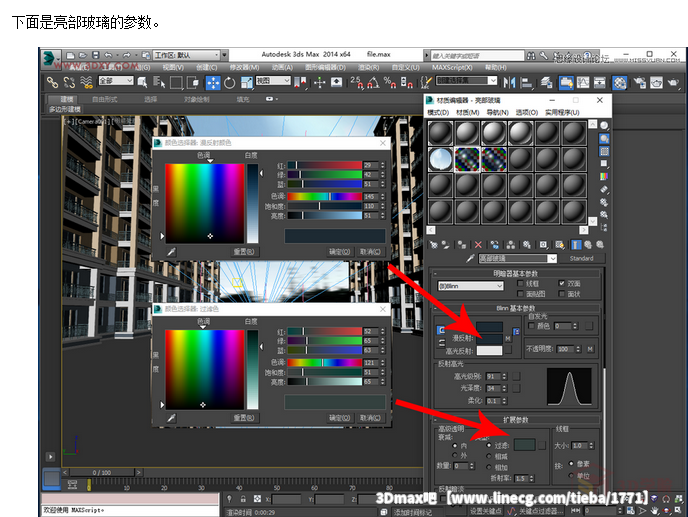Click 取消(C) in the filter color selector
Viewport: 688px width, 517px height.
click(x=370, y=418)
